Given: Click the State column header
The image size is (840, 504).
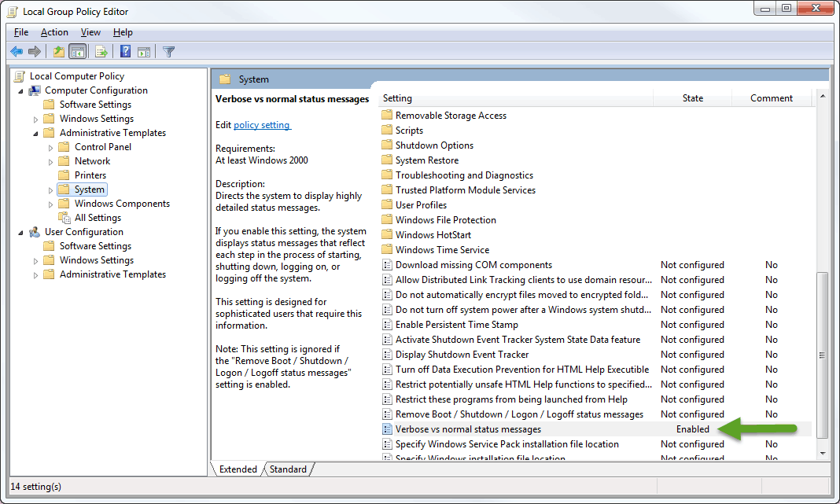Looking at the screenshot, I should pos(692,98).
